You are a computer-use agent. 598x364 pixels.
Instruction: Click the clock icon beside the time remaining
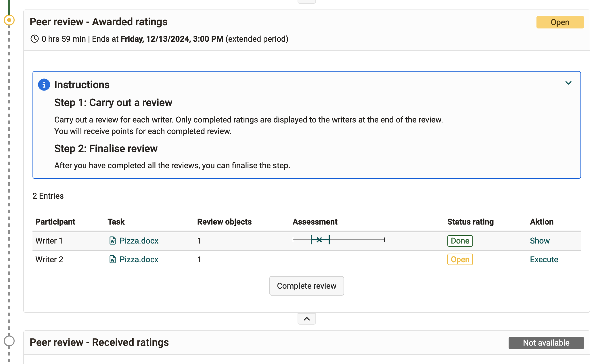click(34, 39)
